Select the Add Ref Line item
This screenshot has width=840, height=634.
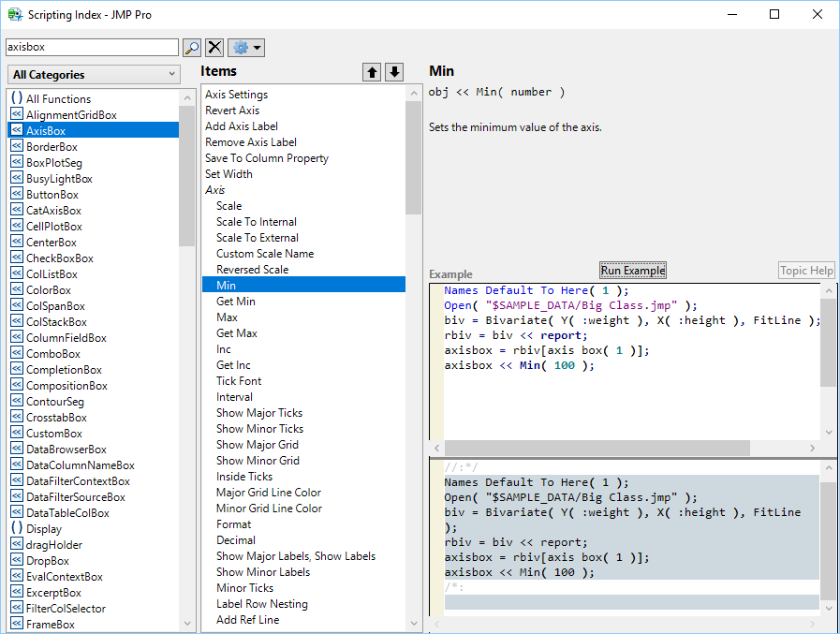click(247, 620)
